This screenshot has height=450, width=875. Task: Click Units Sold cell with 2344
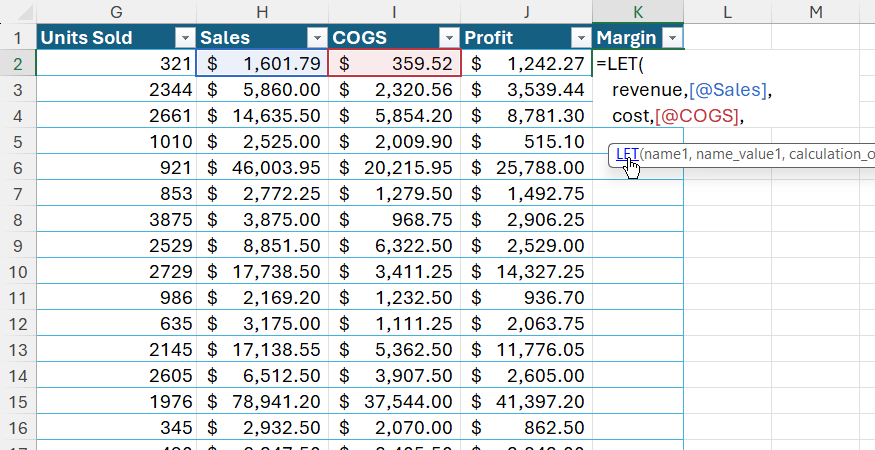pyautogui.click(x=116, y=89)
